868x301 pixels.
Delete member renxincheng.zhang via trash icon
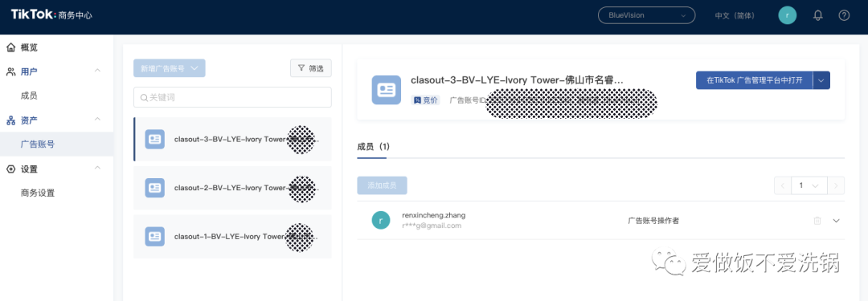(x=817, y=221)
